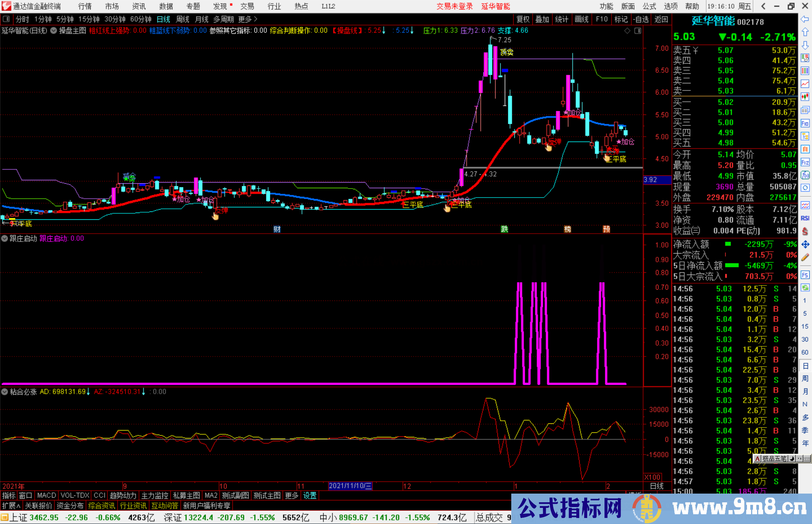Click the 设置 link in indicator bar
The height and width of the screenshot is (524, 812).
[310, 495]
